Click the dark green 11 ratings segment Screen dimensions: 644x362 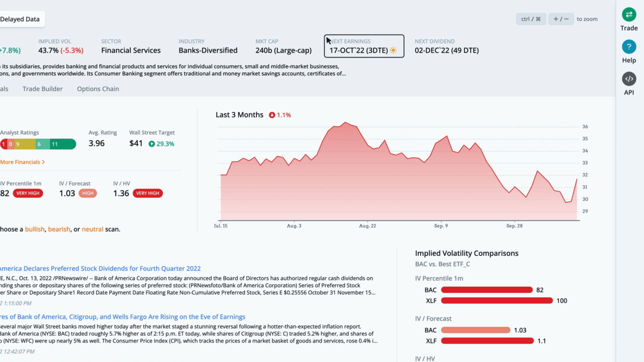click(63, 144)
